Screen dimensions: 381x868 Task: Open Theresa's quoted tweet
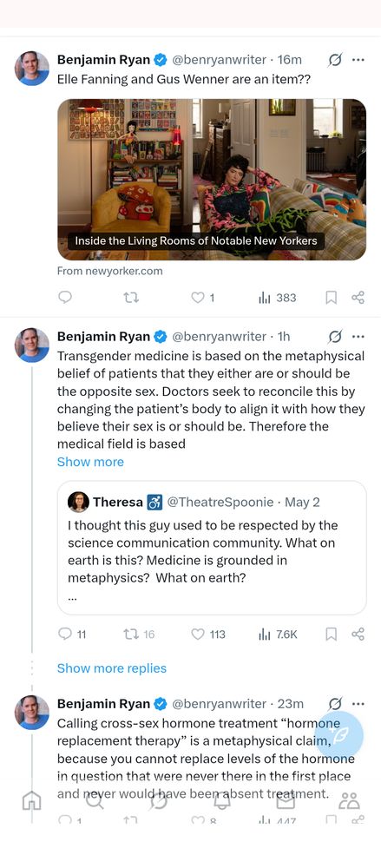(x=212, y=548)
